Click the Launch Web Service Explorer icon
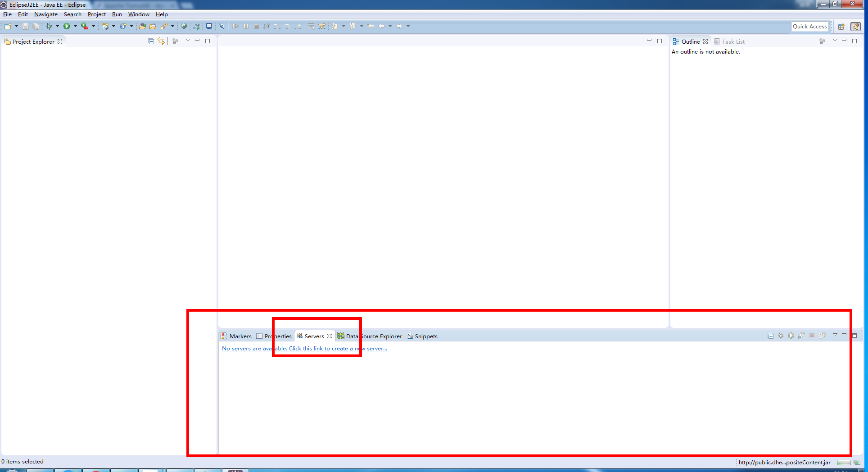Screen dimensions: 868x472 point(196,26)
